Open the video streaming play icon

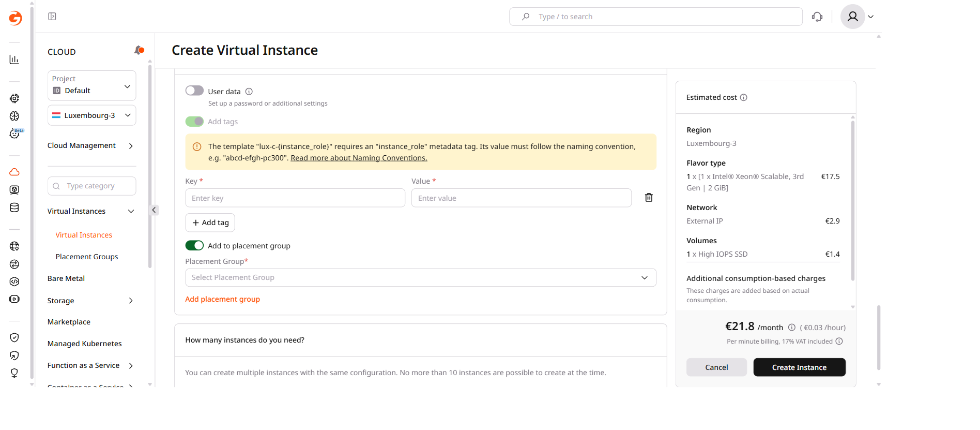(14, 299)
